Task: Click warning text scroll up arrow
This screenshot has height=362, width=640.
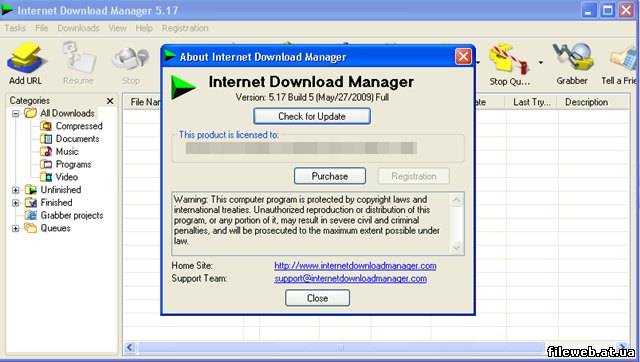Action: pyautogui.click(x=456, y=200)
